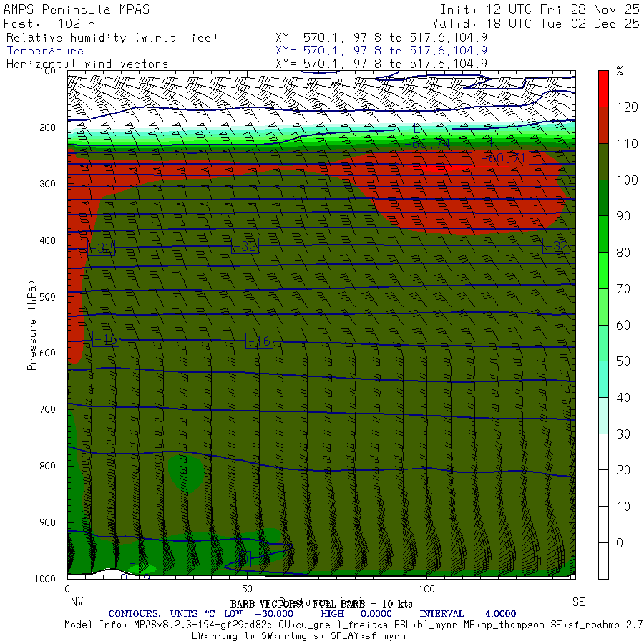Click the pale cyan 30–40 colorbar segment
Image resolution: width=644 pixels, height=644 pixels.
tap(603, 416)
